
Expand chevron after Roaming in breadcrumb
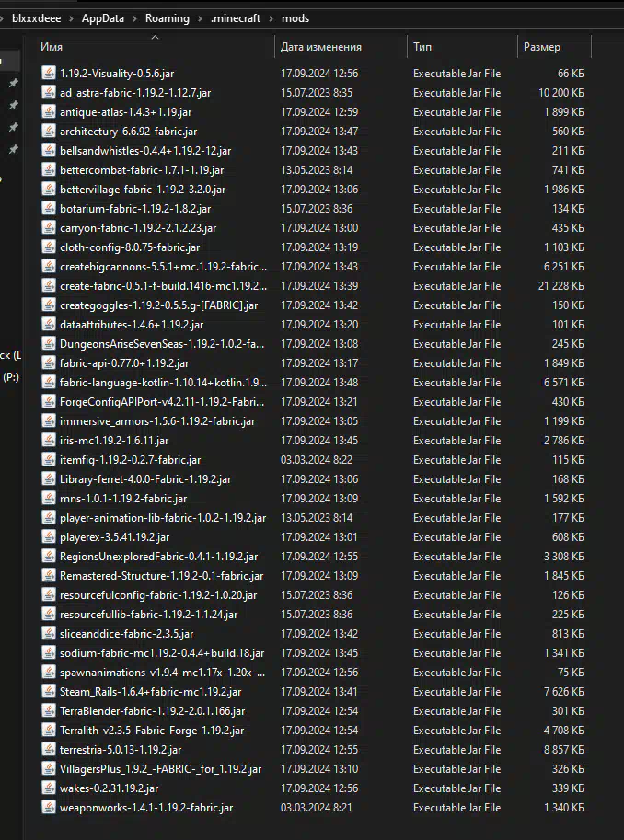200,18
